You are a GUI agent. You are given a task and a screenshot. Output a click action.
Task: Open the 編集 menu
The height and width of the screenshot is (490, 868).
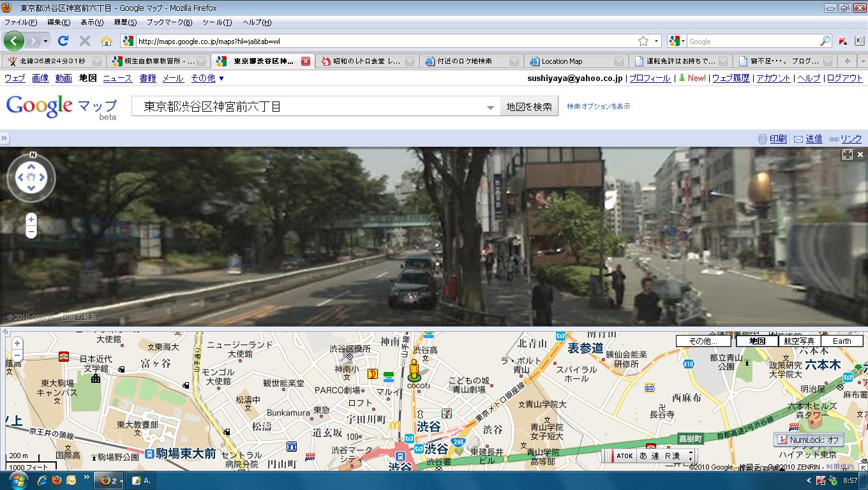[59, 22]
